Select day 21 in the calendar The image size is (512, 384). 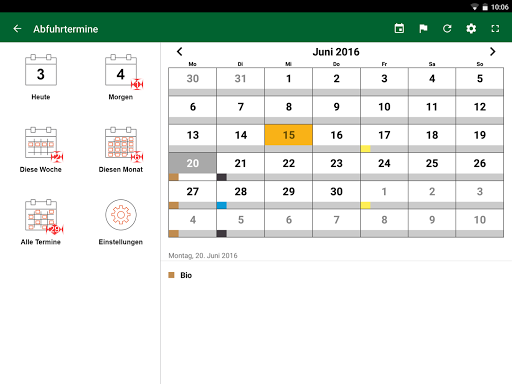241,167
